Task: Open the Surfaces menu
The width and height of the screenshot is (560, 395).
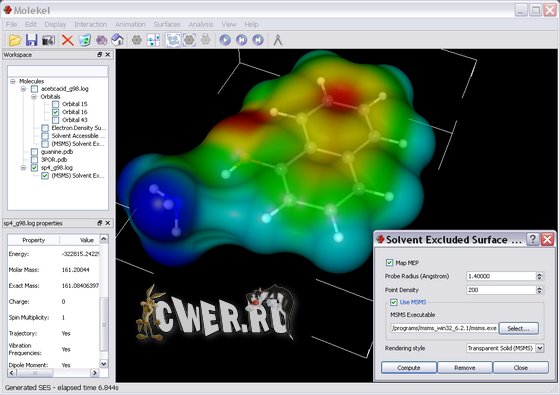Action: pos(167,25)
